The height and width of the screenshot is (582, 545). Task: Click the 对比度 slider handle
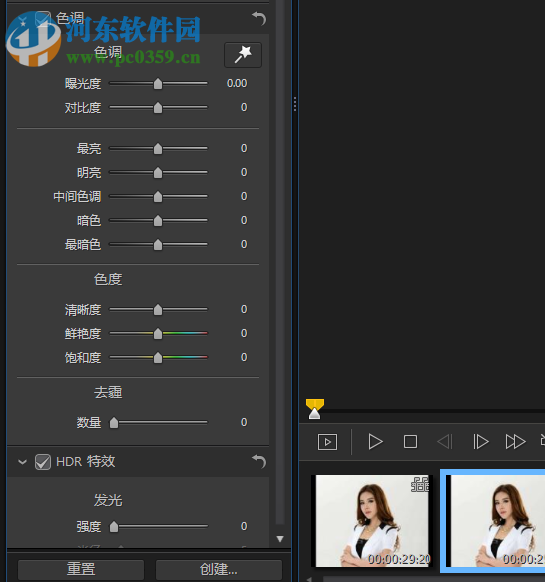pyautogui.click(x=158, y=107)
